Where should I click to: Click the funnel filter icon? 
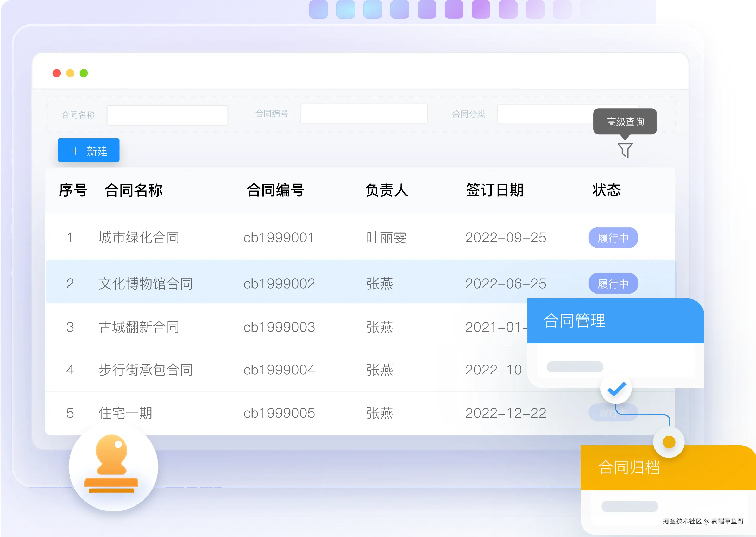pos(625,150)
